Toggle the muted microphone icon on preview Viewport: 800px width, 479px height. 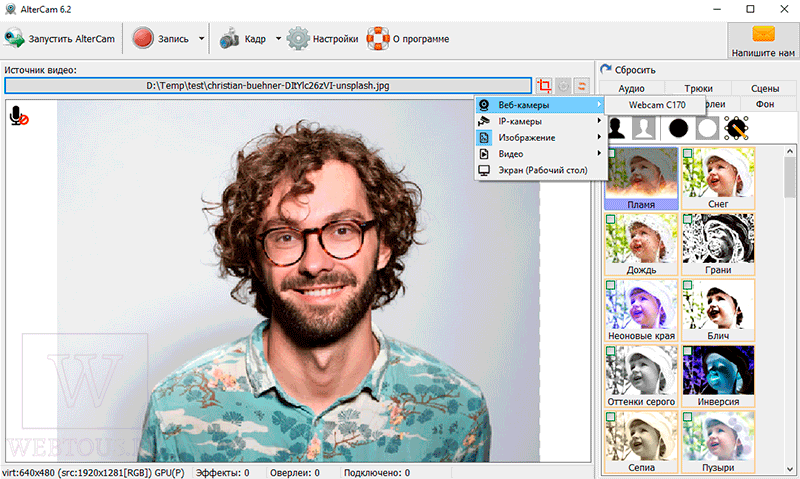pos(18,116)
